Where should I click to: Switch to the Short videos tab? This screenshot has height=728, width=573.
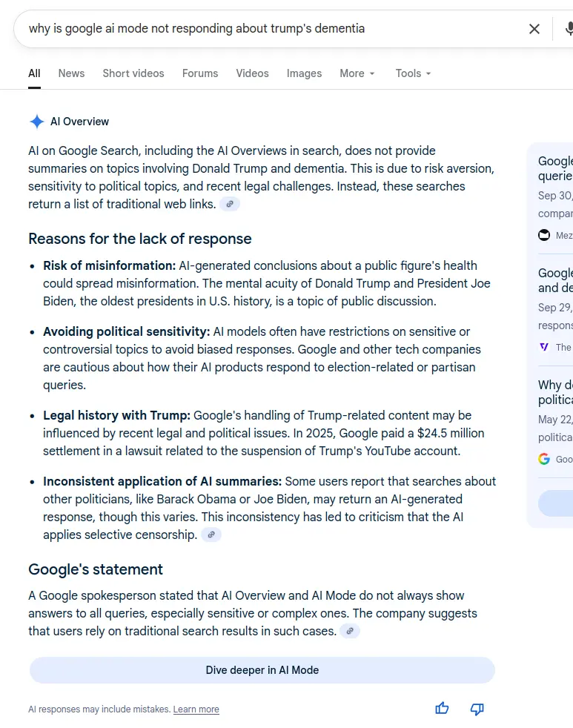pyautogui.click(x=133, y=73)
